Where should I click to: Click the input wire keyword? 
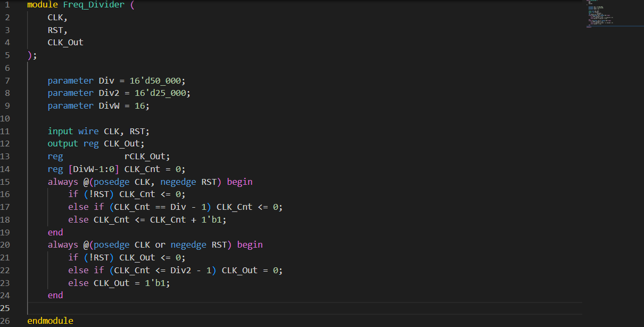click(x=74, y=130)
